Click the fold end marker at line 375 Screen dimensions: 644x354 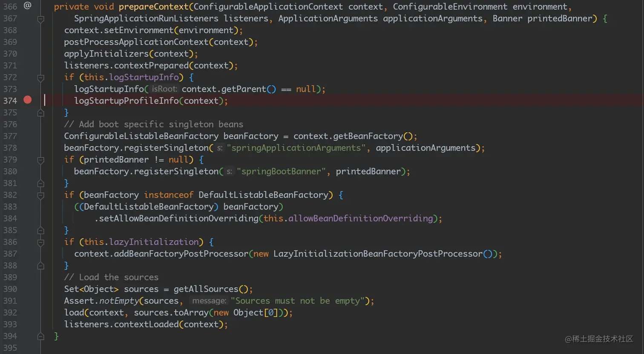[41, 113]
